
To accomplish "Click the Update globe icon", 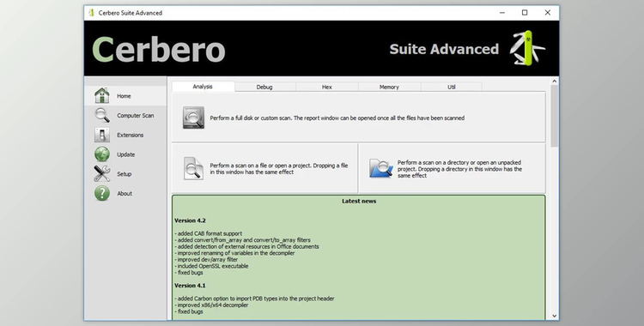I will [x=102, y=154].
